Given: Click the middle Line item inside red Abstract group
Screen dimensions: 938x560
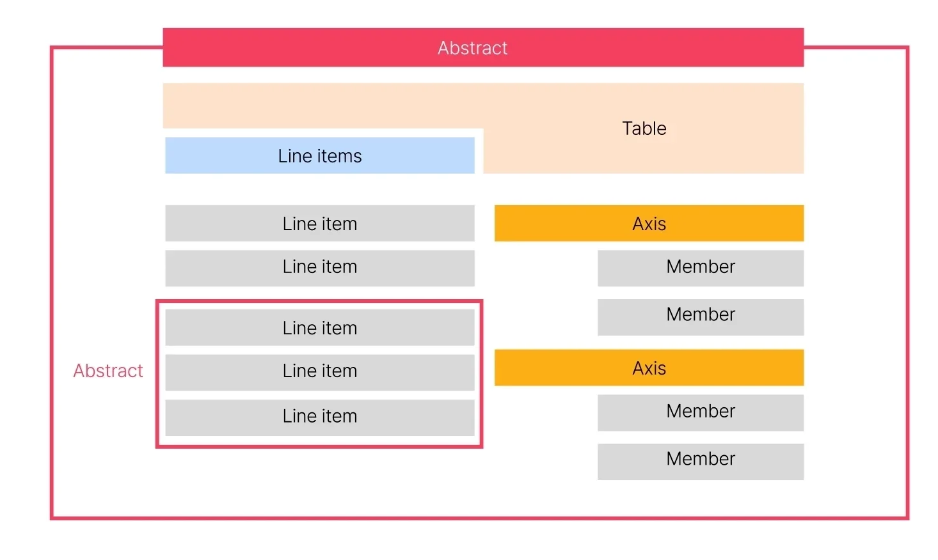Looking at the screenshot, I should 319,371.
